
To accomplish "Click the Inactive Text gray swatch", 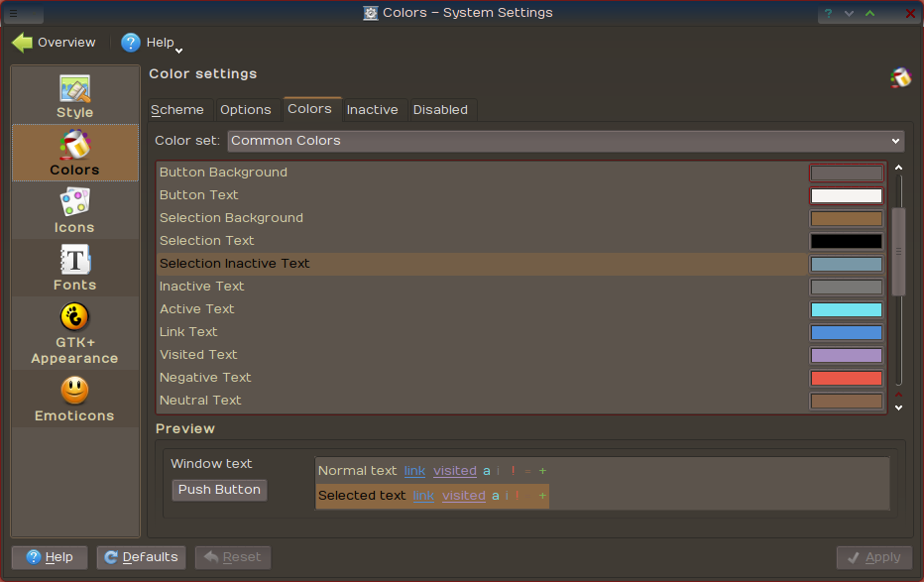I will 847,287.
